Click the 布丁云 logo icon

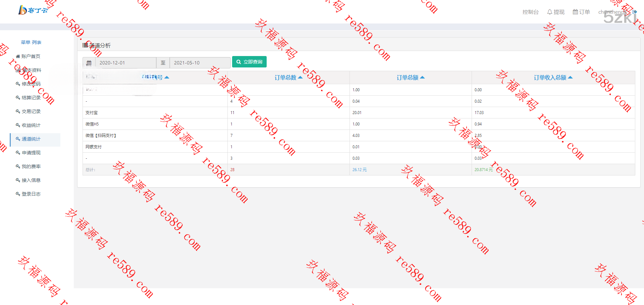(22, 10)
